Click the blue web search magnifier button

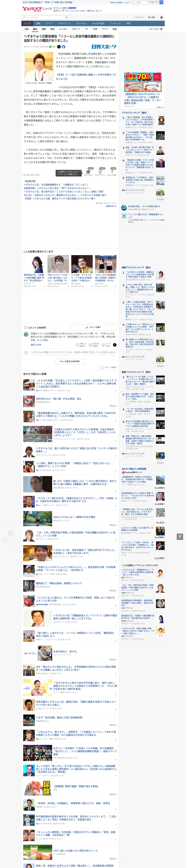pos(161,2)
